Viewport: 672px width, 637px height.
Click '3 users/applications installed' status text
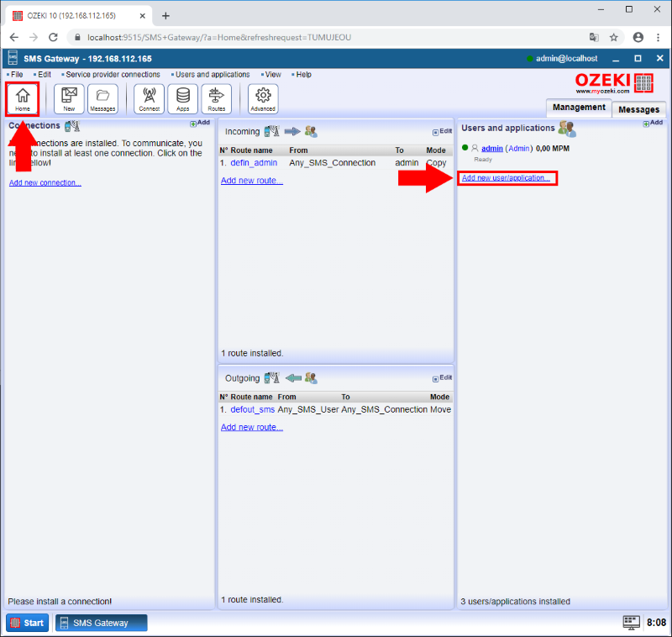(x=515, y=602)
